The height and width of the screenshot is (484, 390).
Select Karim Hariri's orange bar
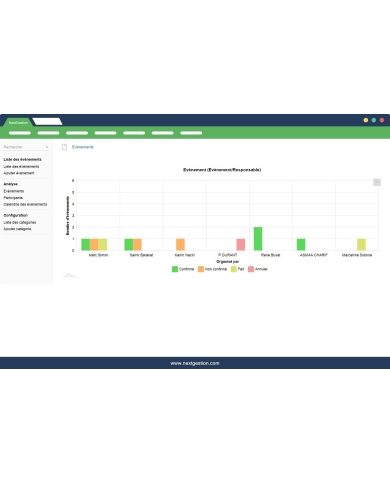click(x=180, y=244)
